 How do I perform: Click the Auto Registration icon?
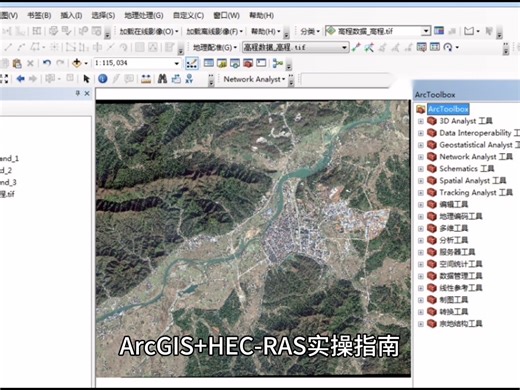369,47
